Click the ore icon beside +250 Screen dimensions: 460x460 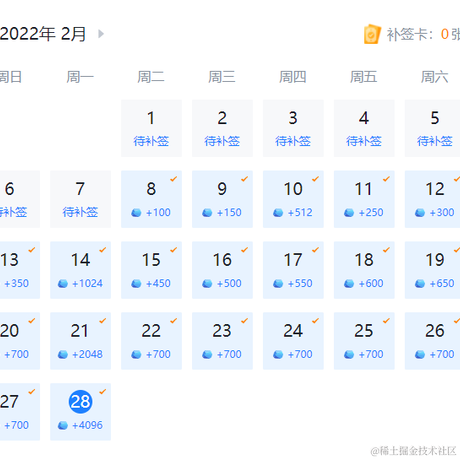pos(349,213)
